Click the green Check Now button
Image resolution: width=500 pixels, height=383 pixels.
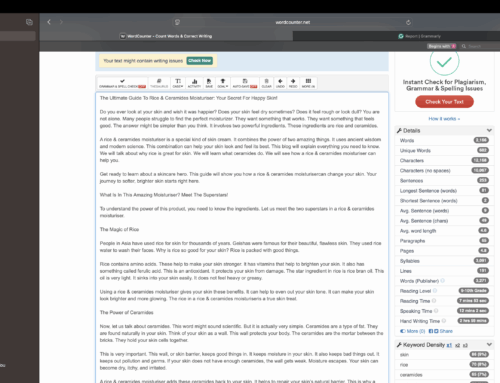click(x=200, y=61)
